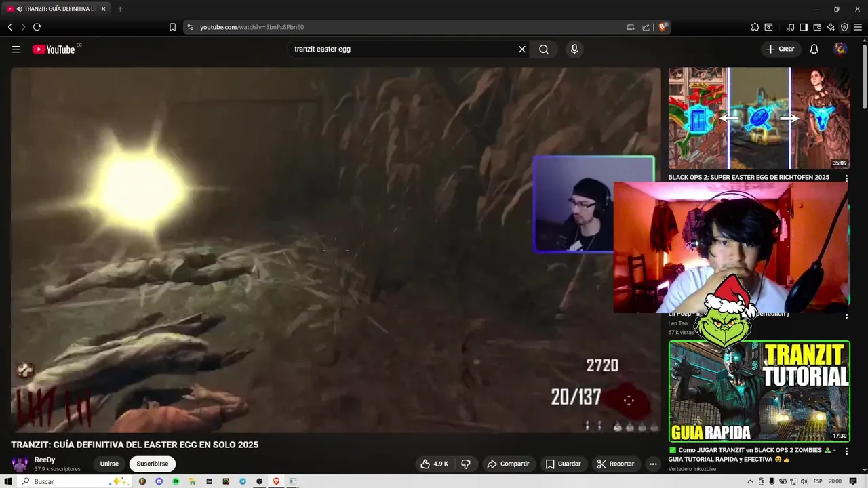This screenshot has height=488, width=868.
Task: Click the Compartir share button
Action: (x=508, y=464)
